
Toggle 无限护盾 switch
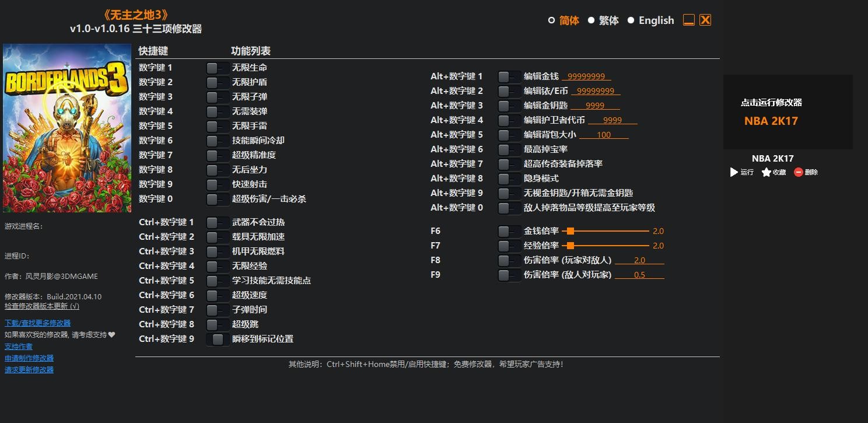217,82
